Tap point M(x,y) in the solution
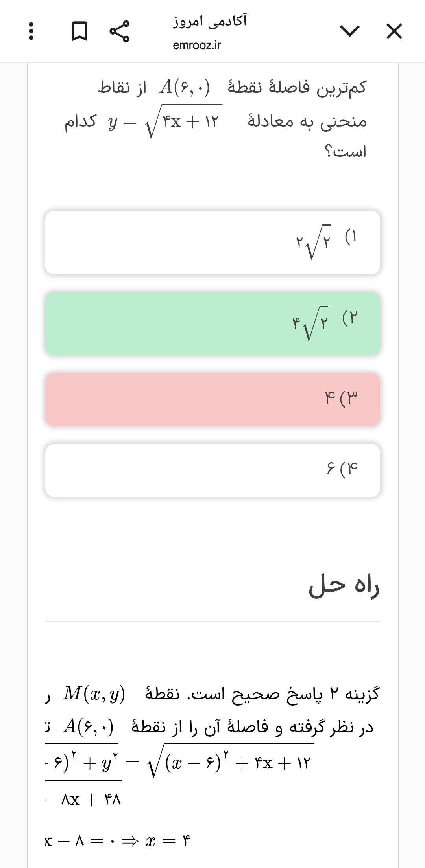Viewport: 425px width, 868px height. click(94, 694)
